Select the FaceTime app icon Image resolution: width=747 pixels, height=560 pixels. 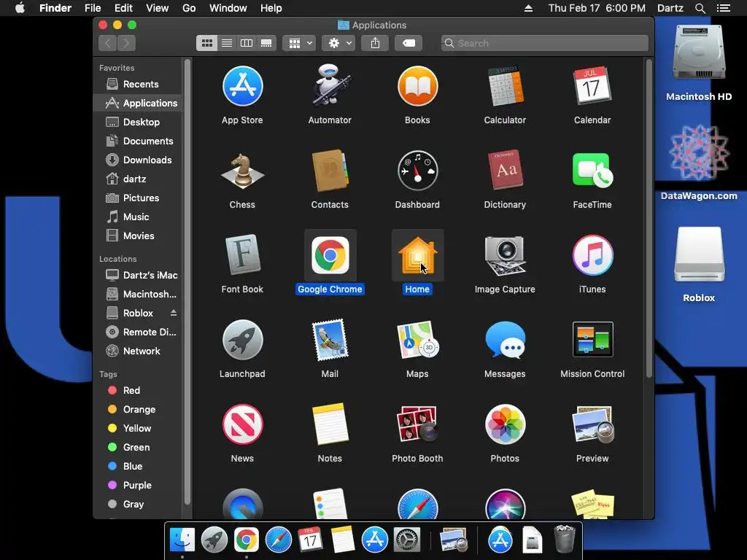point(592,171)
